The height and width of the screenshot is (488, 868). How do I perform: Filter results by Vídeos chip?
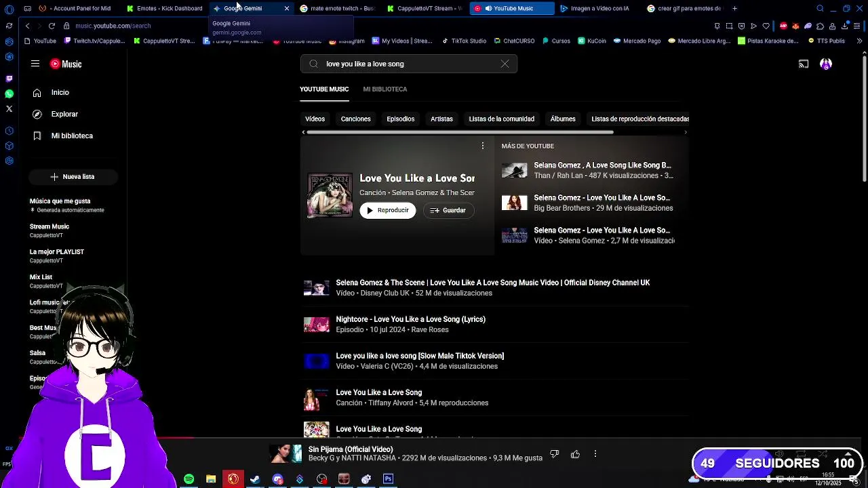(x=315, y=119)
